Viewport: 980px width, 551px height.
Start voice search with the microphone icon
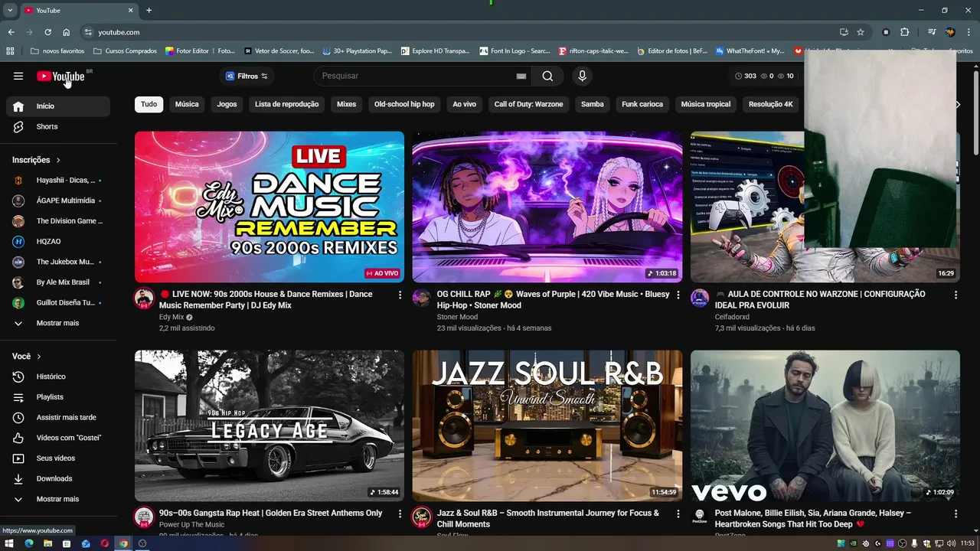(x=582, y=76)
